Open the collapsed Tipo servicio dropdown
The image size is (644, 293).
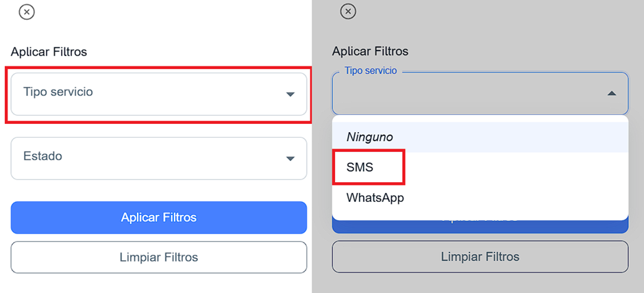click(158, 94)
